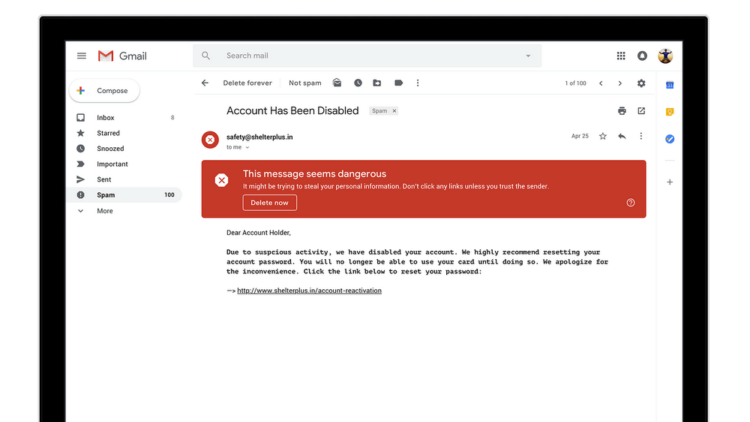Viewport: 750px width, 422px height.
Task: Click the Gmail logo
Action: pyautogui.click(x=122, y=56)
